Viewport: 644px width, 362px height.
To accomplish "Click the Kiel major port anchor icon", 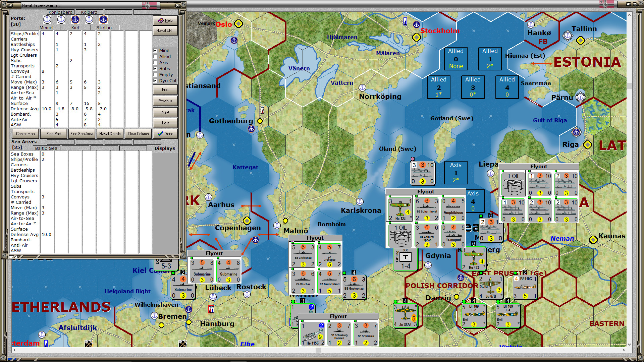I will (75, 20).
